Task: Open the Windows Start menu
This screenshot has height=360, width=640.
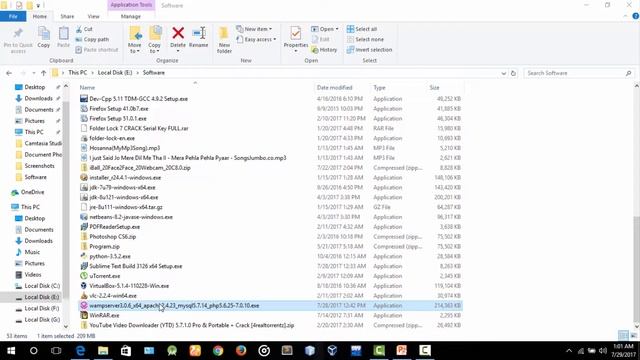Action: 11,351
